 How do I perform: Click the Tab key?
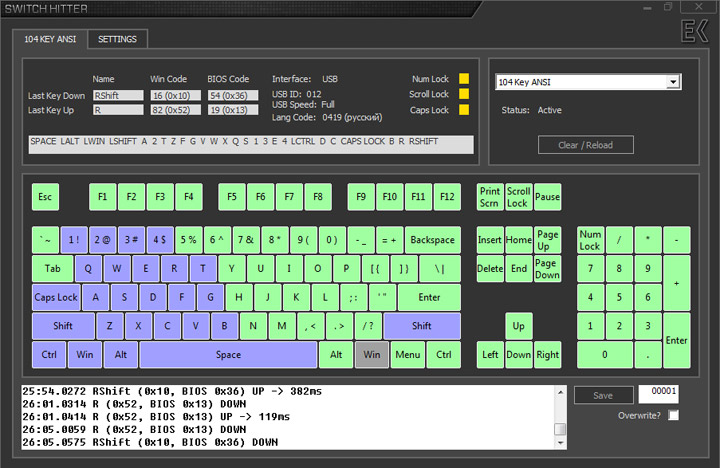tap(52, 269)
